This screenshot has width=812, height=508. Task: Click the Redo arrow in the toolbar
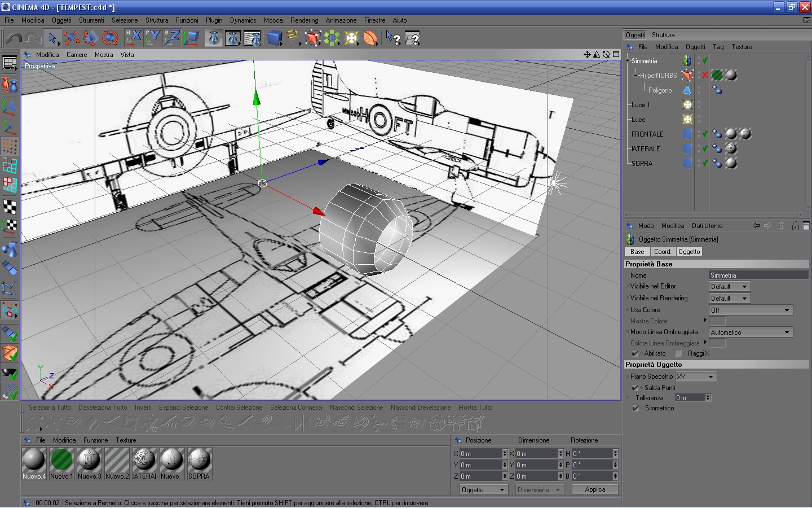coord(33,38)
